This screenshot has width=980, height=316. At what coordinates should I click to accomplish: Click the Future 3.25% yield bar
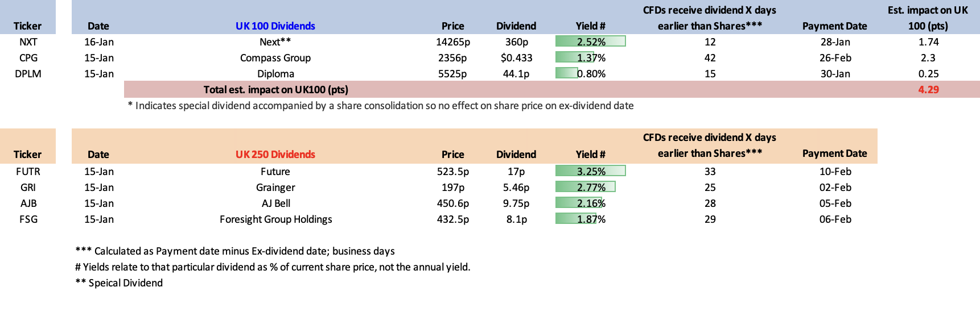pos(590,172)
